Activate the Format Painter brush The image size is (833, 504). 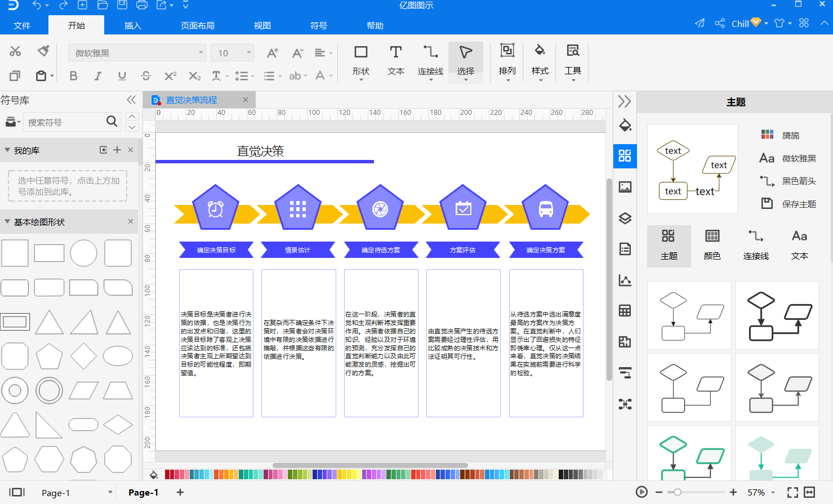(43, 51)
